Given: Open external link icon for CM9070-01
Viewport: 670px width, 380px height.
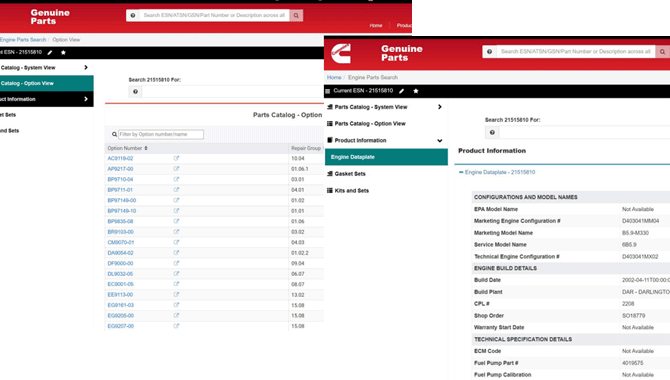Looking at the screenshot, I should tap(176, 242).
